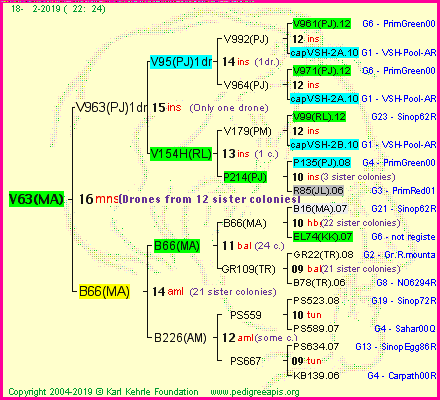Click '11 bal (24 c.)' label

pyautogui.click(x=253, y=246)
